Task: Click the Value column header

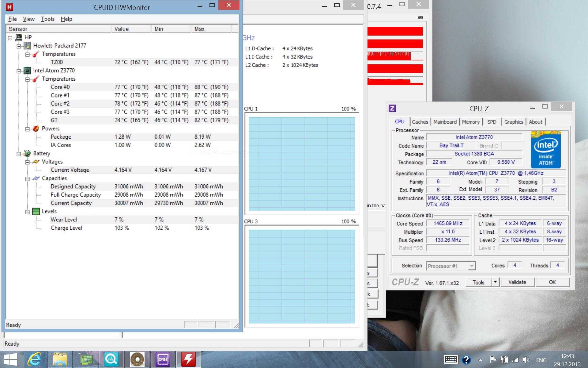Action: [131, 29]
